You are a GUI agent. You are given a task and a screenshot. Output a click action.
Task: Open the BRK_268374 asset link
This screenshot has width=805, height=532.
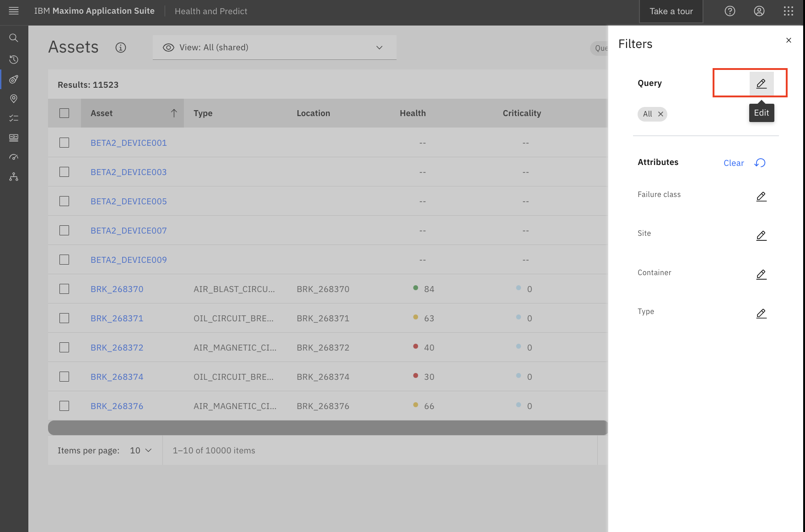117,377
